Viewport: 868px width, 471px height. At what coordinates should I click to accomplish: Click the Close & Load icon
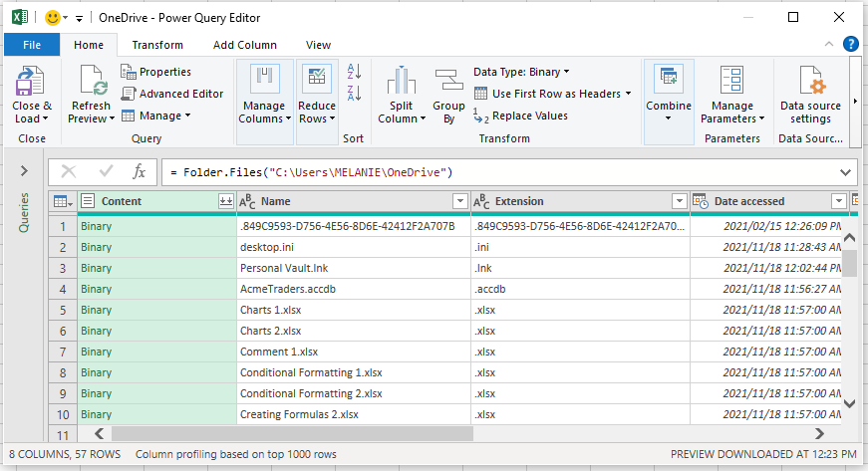[32, 81]
